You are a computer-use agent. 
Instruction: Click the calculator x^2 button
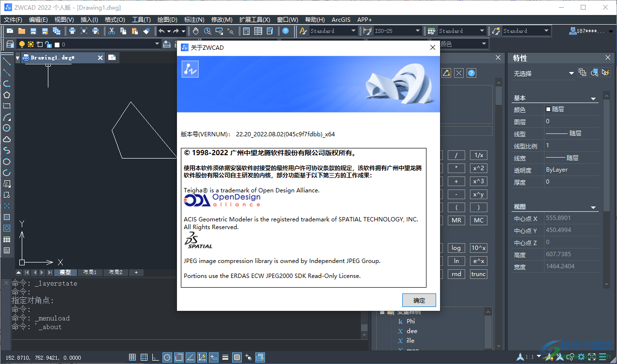pyautogui.click(x=478, y=168)
